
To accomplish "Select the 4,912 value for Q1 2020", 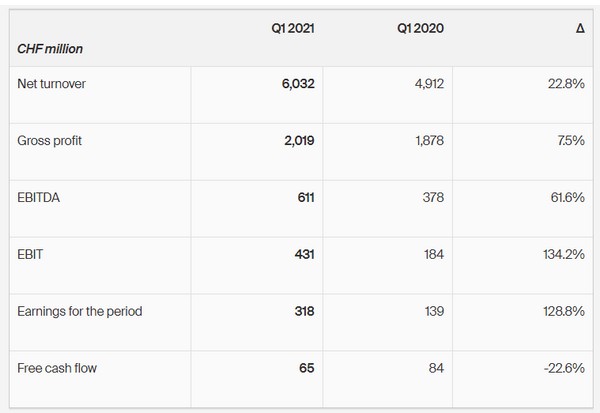I will [428, 84].
